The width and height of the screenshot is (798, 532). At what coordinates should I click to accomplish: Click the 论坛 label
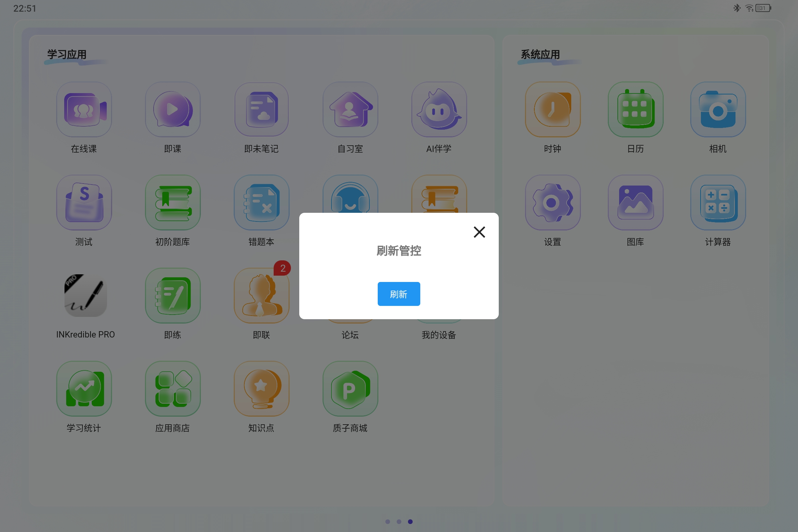pos(350,335)
